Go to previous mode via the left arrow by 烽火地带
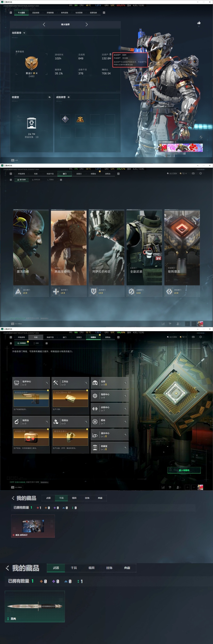Image resolution: width=213 pixels, height=644 pixels. point(44,24)
